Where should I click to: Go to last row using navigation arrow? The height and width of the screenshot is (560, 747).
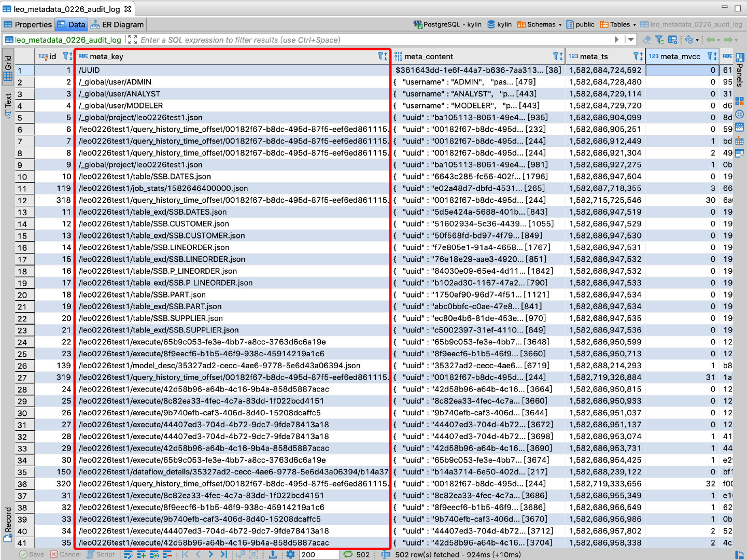(x=223, y=554)
